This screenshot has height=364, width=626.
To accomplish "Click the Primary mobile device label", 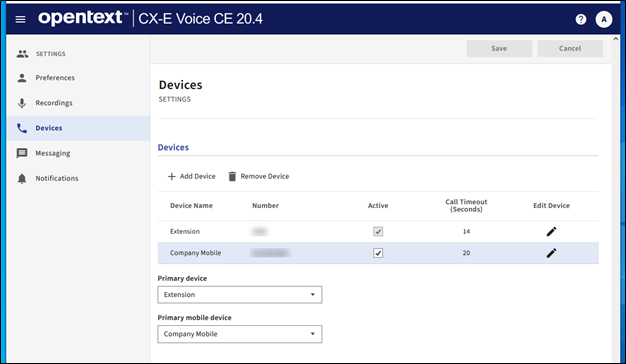I will point(194,318).
